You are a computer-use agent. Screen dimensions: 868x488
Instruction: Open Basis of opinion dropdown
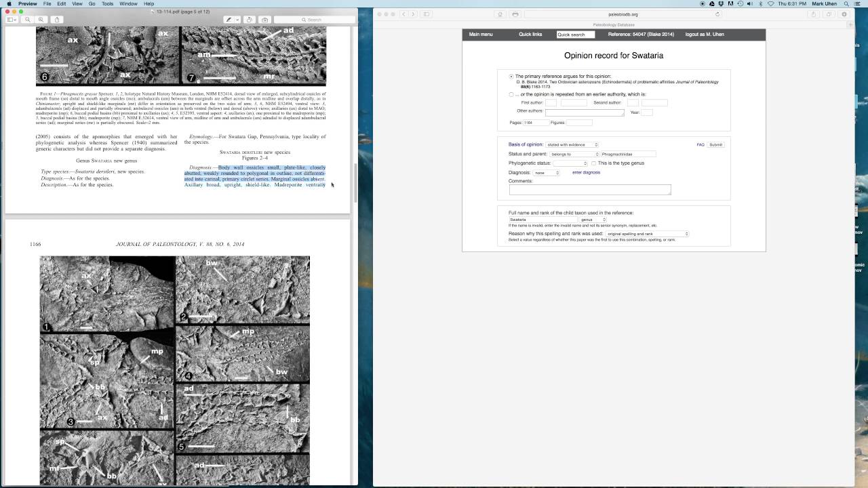click(572, 144)
